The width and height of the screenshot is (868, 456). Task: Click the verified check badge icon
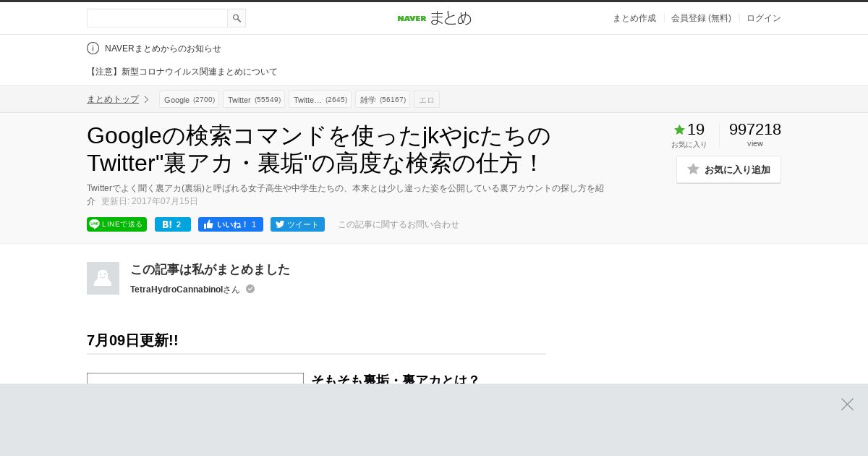coord(250,289)
